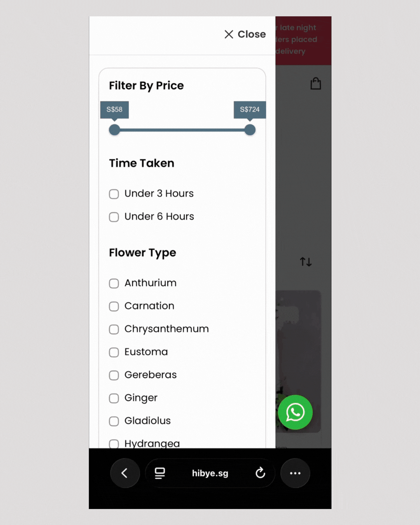Go back using browser back arrow

pyautogui.click(x=124, y=473)
